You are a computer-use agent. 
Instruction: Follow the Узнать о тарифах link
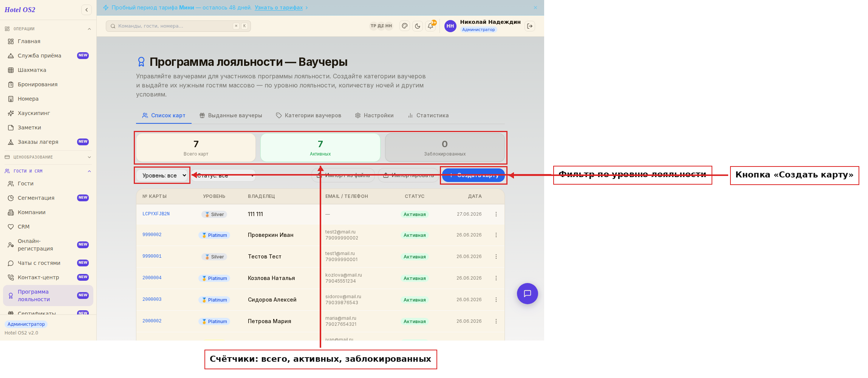[x=279, y=8]
